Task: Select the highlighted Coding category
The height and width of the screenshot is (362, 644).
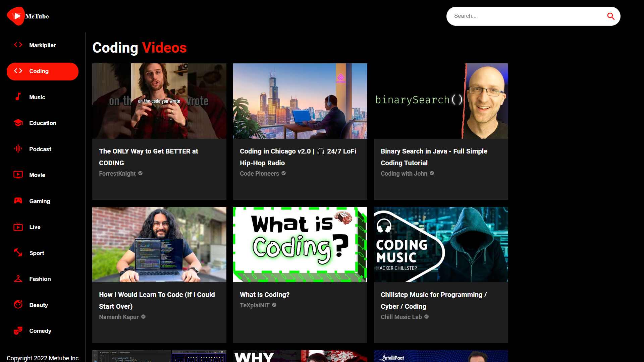Action: [43, 71]
